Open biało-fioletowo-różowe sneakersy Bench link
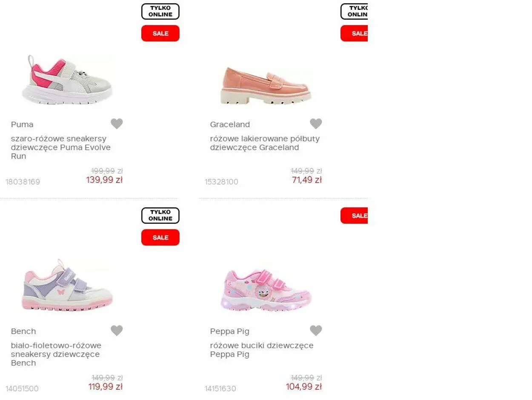This screenshot has height=400, width=532. [56, 354]
